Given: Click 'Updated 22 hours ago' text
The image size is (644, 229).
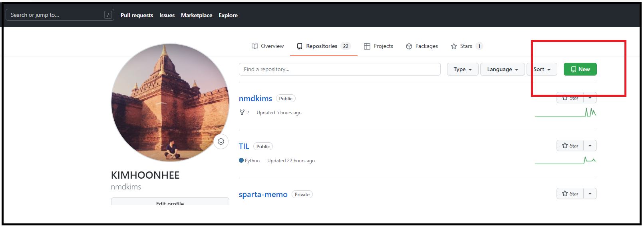Looking at the screenshot, I should (x=291, y=161).
